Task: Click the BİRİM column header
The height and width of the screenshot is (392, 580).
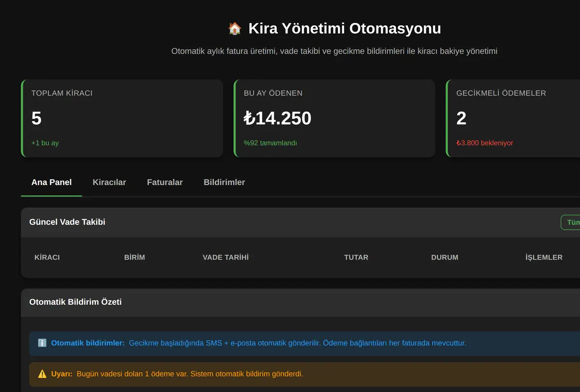Action: point(134,258)
